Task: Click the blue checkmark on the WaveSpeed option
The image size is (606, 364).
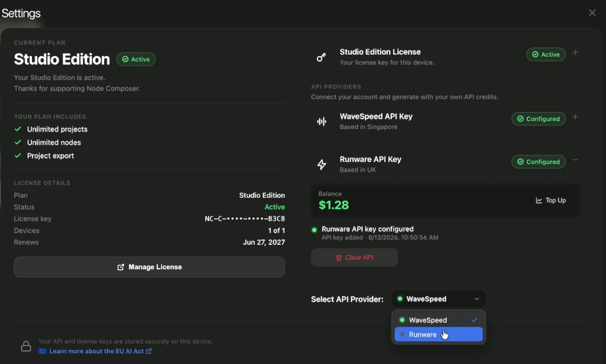Action: [x=474, y=320]
